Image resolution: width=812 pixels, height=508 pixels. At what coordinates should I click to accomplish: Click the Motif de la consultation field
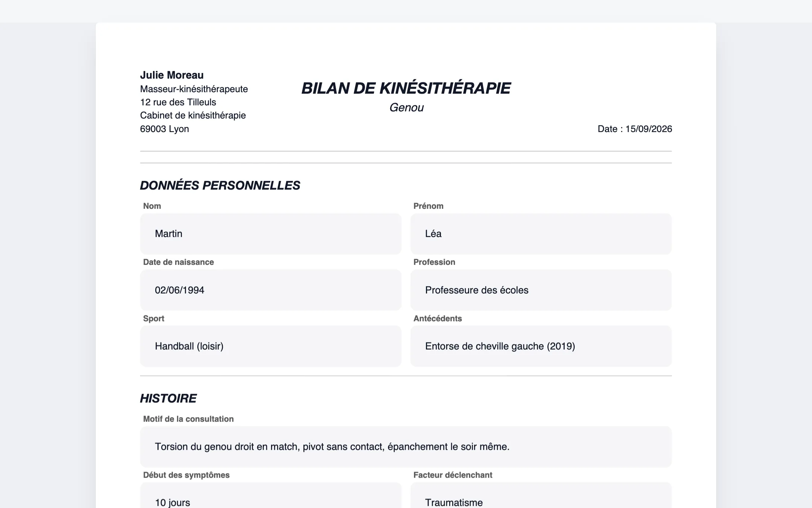pos(406,447)
